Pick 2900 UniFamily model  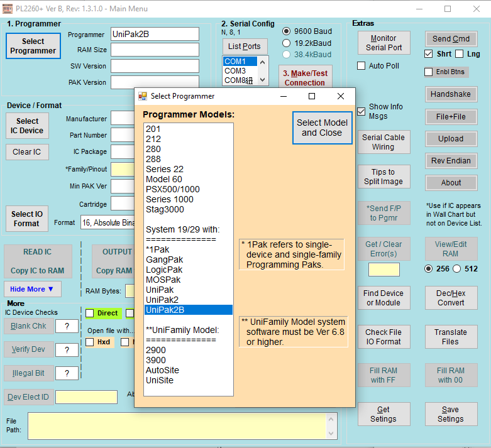click(x=188, y=350)
